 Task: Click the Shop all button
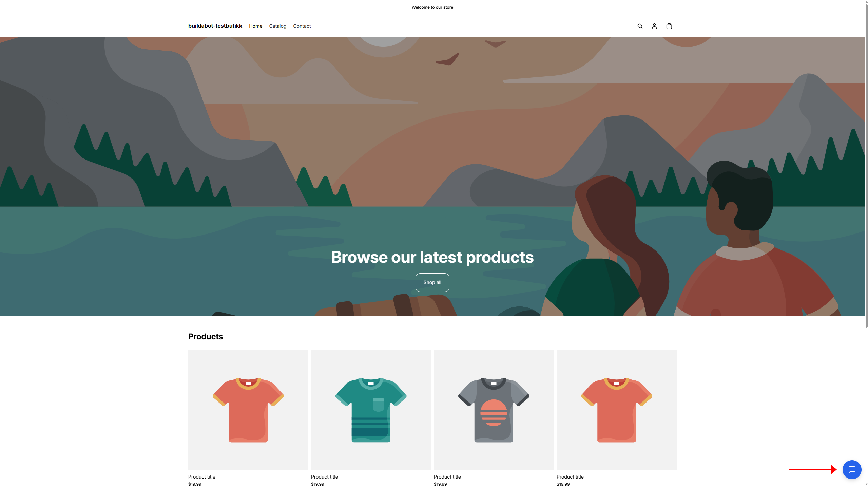coord(432,282)
